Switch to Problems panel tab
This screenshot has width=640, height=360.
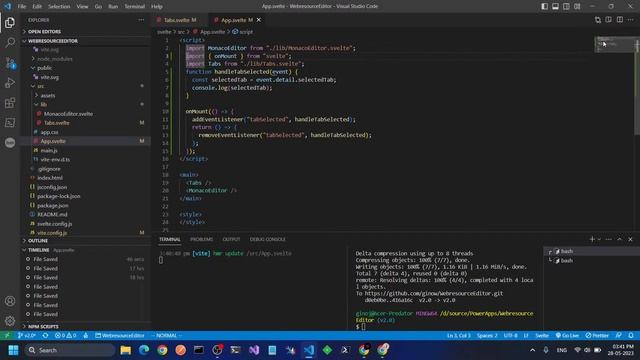[201, 239]
